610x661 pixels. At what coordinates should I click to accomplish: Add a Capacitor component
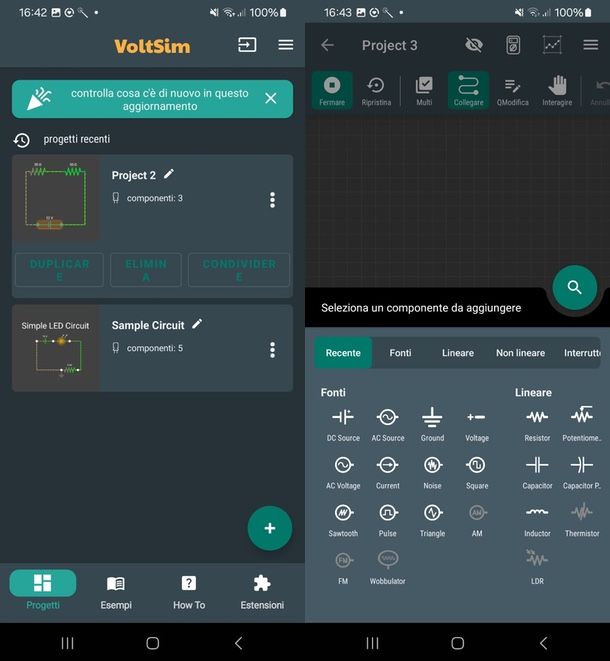[537, 472]
